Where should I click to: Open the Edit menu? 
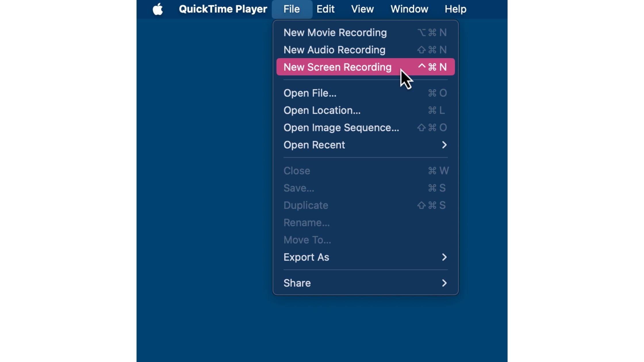point(325,9)
